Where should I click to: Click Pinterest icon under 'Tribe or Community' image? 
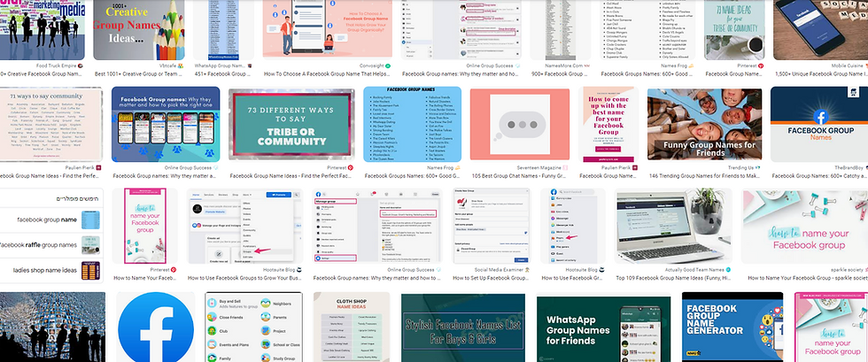coord(351,167)
